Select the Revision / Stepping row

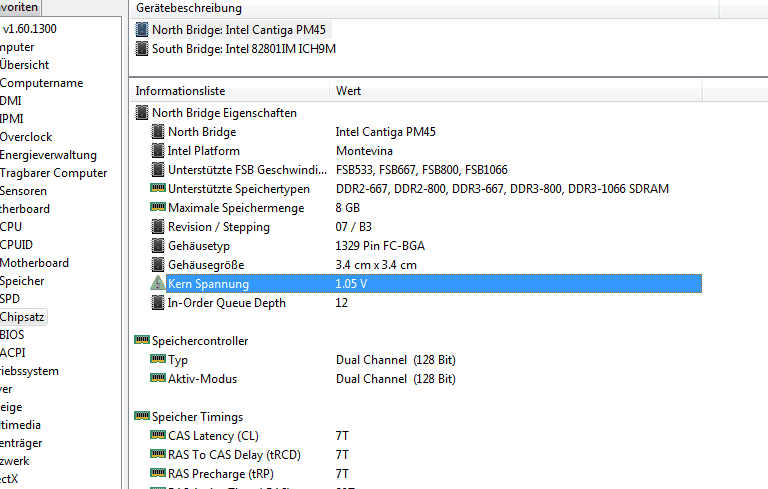[219, 227]
